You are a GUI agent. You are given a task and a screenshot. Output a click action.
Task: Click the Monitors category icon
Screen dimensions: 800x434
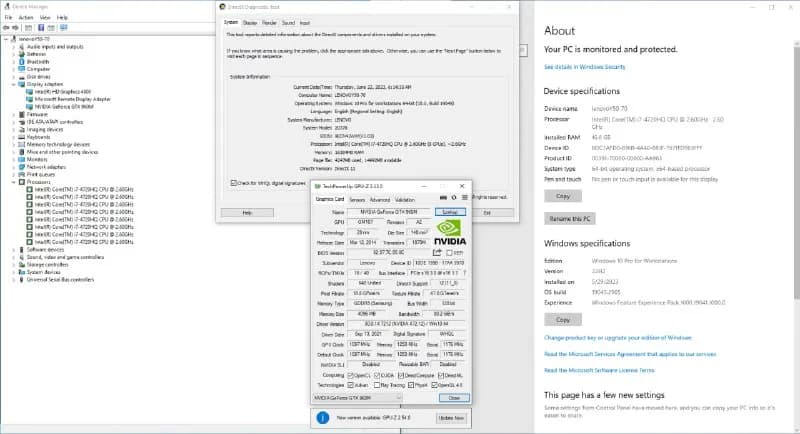click(21, 160)
